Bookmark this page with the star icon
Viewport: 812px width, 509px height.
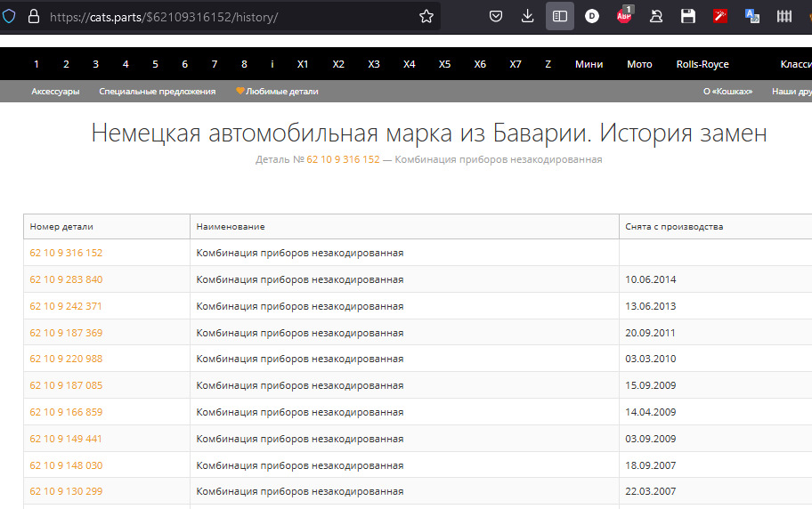click(x=426, y=17)
